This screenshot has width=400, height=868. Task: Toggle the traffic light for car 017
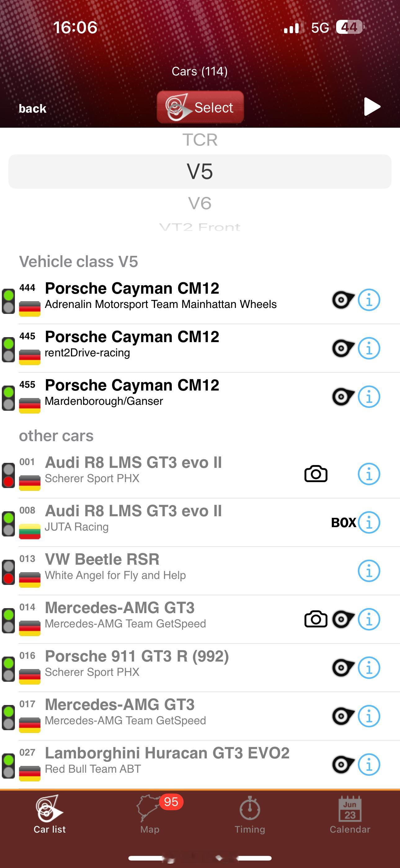[8, 717]
